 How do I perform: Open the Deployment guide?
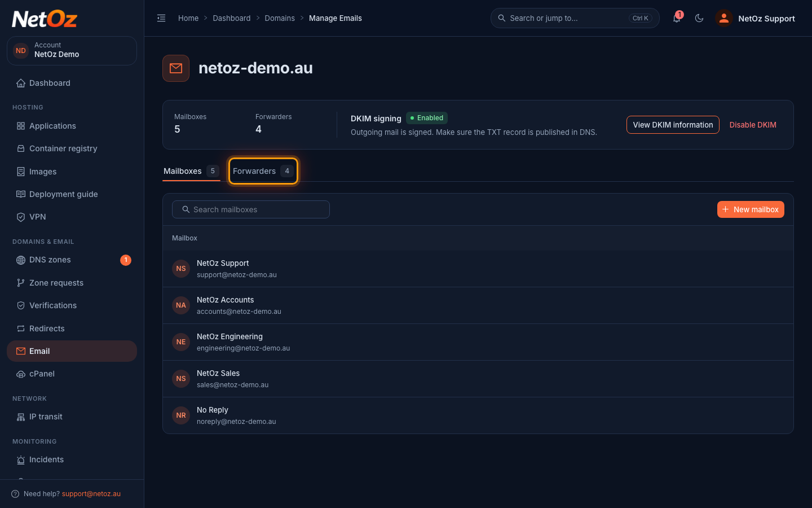[x=72, y=194]
